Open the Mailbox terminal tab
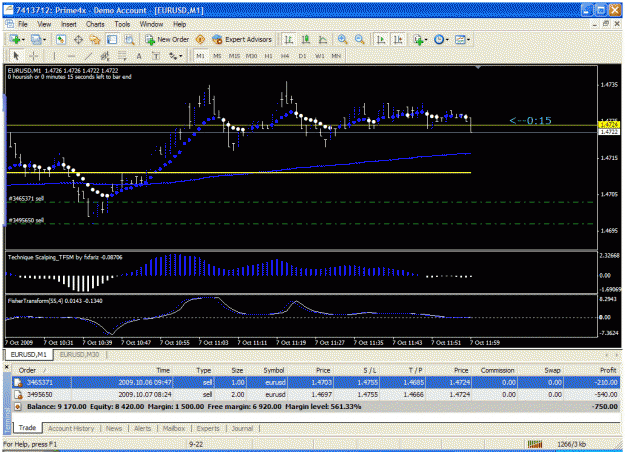The image size is (625, 452). click(x=174, y=428)
